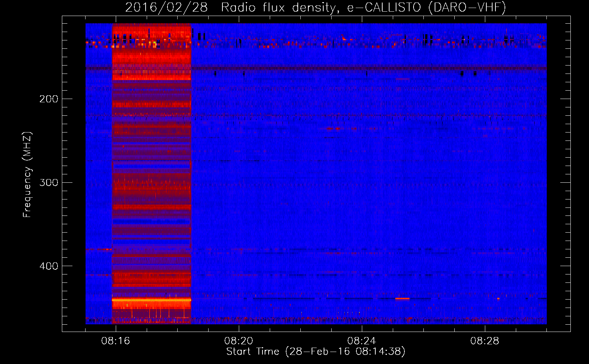Screen dimensions: 589x364
Task: Click the short orange-red dash on the 440 MHz line
Action: coord(402,298)
